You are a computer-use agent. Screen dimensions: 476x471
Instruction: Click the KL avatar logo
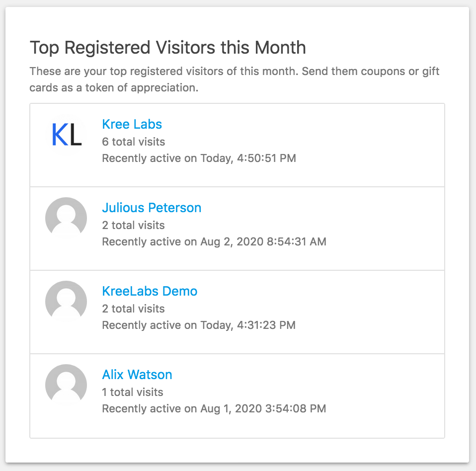click(66, 135)
